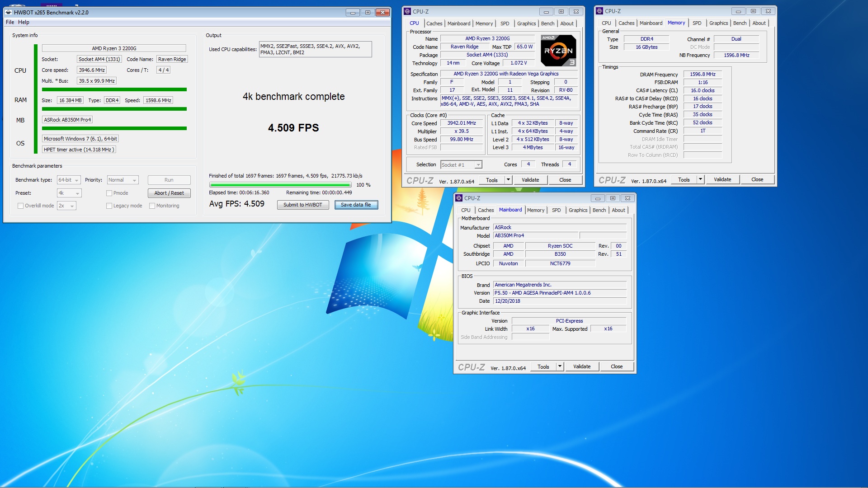Open Bench tab in processor CPU-Z window

547,23
